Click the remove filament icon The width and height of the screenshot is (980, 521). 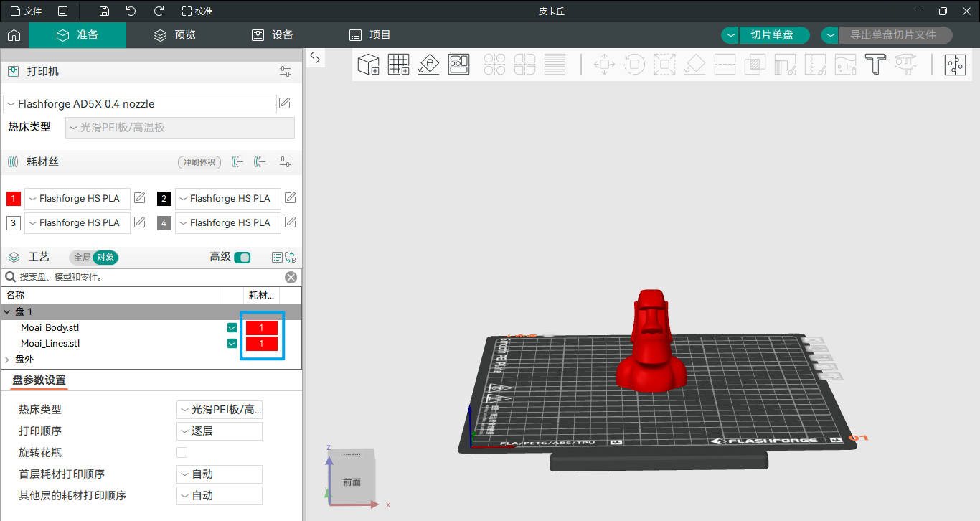pos(260,162)
